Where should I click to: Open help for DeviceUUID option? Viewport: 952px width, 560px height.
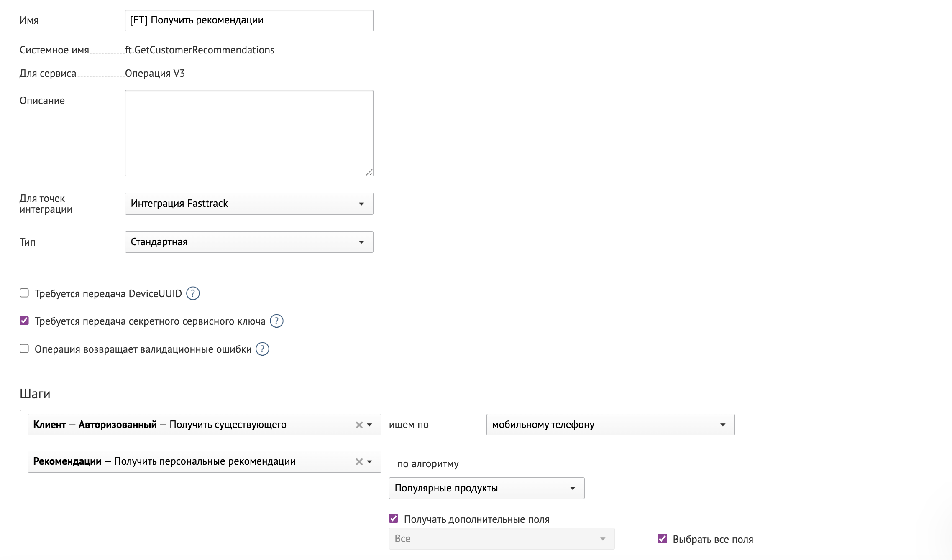[193, 293]
